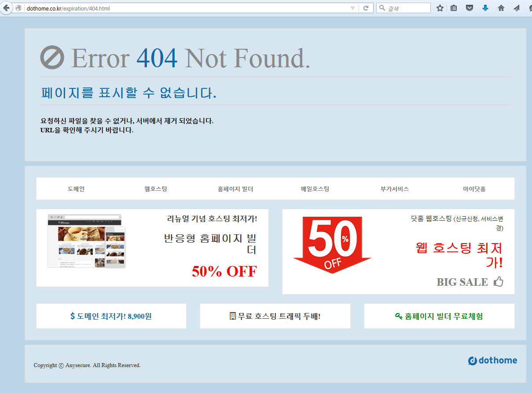Click the browser back arrow button
Image resolution: width=532 pixels, height=393 pixels.
(x=6, y=8)
